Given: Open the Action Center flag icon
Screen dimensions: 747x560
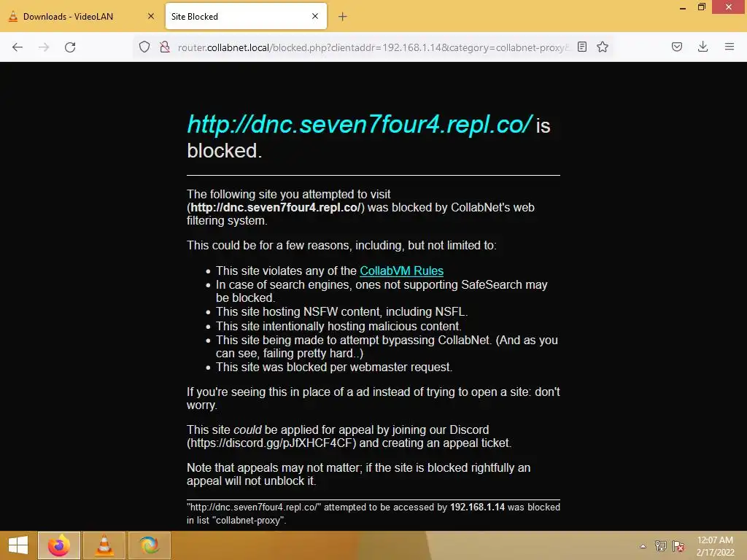Looking at the screenshot, I should [678, 546].
